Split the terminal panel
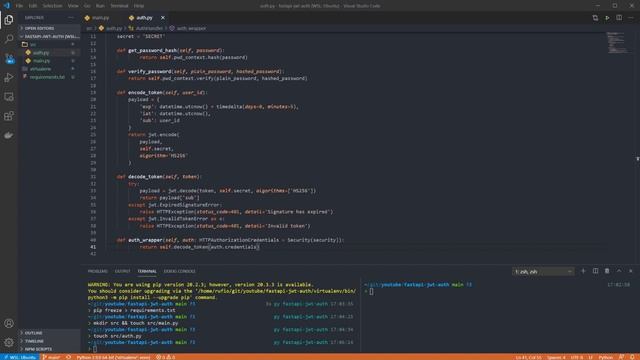This screenshot has height=360, width=640. point(595,271)
